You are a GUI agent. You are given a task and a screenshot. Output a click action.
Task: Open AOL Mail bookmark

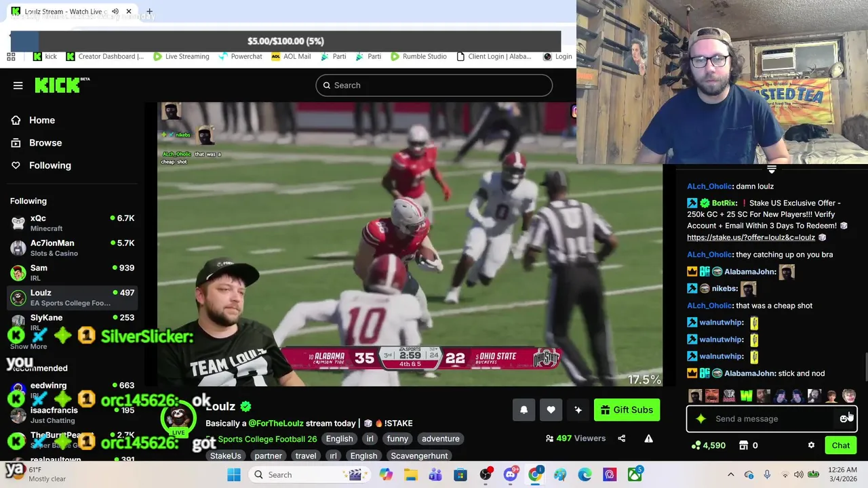click(291, 56)
